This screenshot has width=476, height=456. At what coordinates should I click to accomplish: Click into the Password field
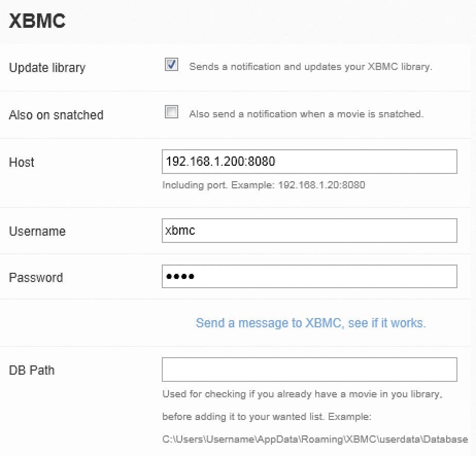[309, 276]
